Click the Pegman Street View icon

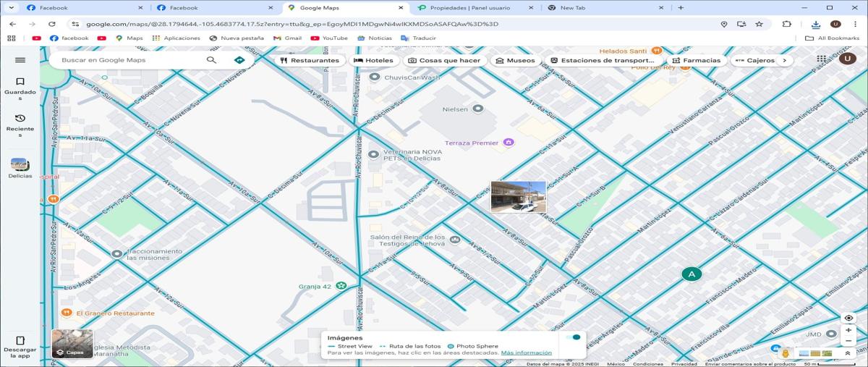click(x=786, y=353)
